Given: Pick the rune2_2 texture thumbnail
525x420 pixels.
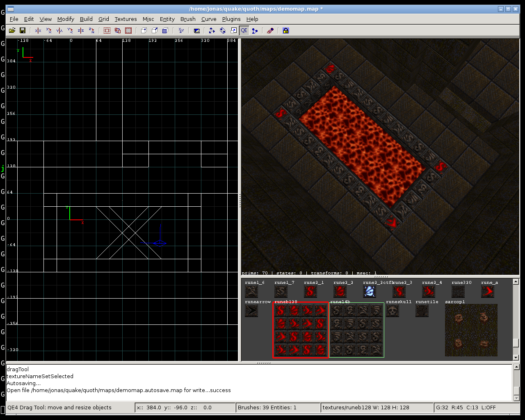Looking at the screenshot, I should tap(340, 292).
